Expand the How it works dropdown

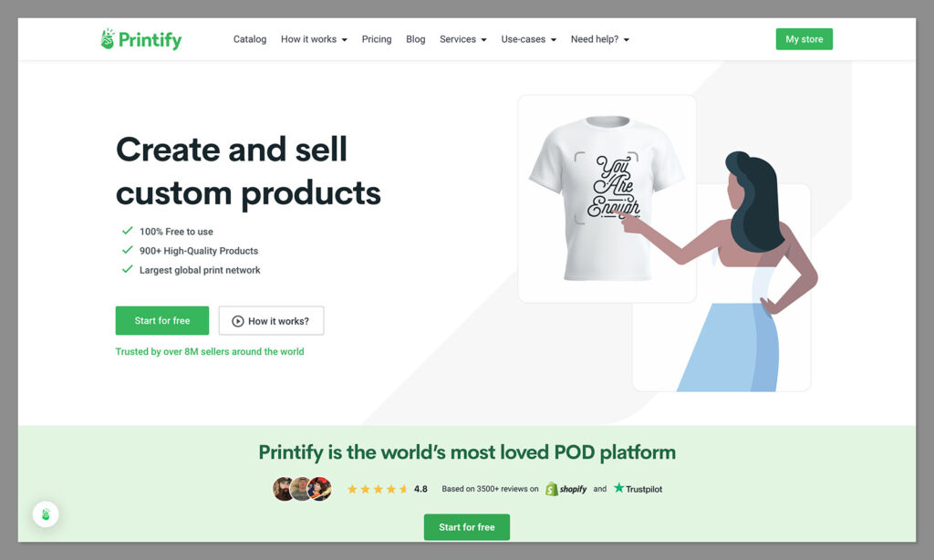(x=314, y=39)
